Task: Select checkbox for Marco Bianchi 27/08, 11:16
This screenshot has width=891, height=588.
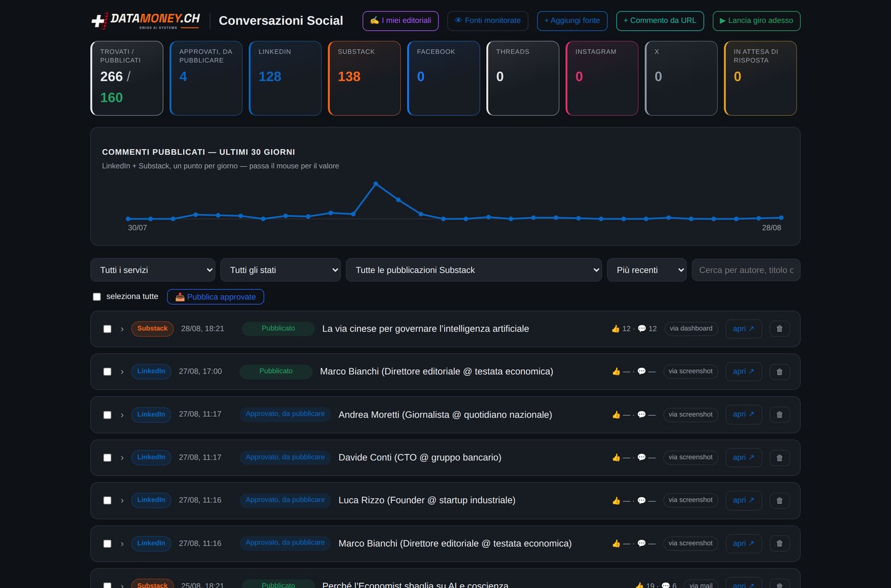Action: [107, 543]
